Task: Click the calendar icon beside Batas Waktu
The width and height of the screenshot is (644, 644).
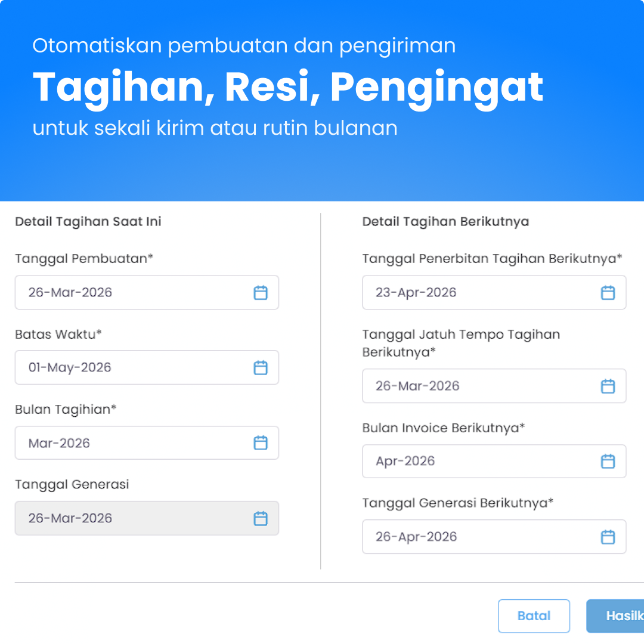Action: pyautogui.click(x=261, y=368)
